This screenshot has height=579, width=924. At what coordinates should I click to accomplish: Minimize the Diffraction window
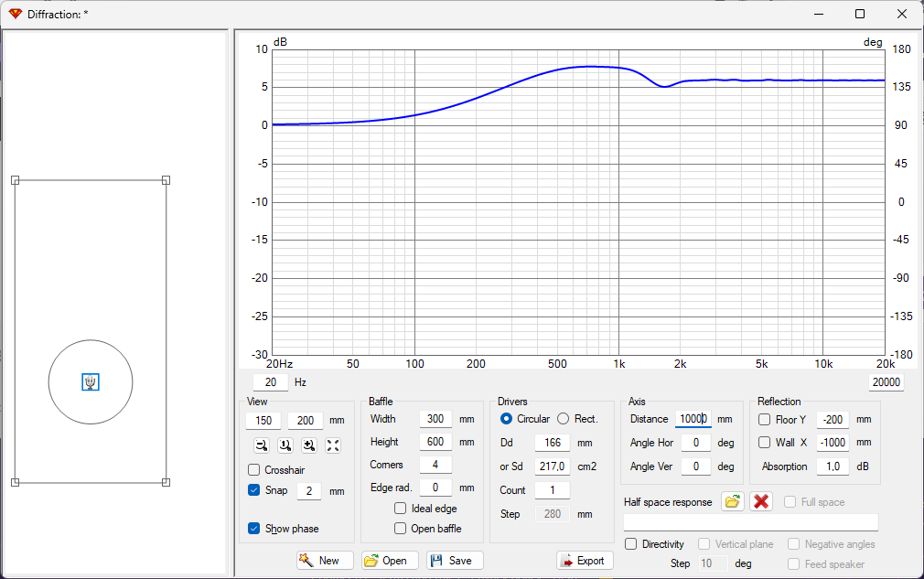tap(819, 14)
